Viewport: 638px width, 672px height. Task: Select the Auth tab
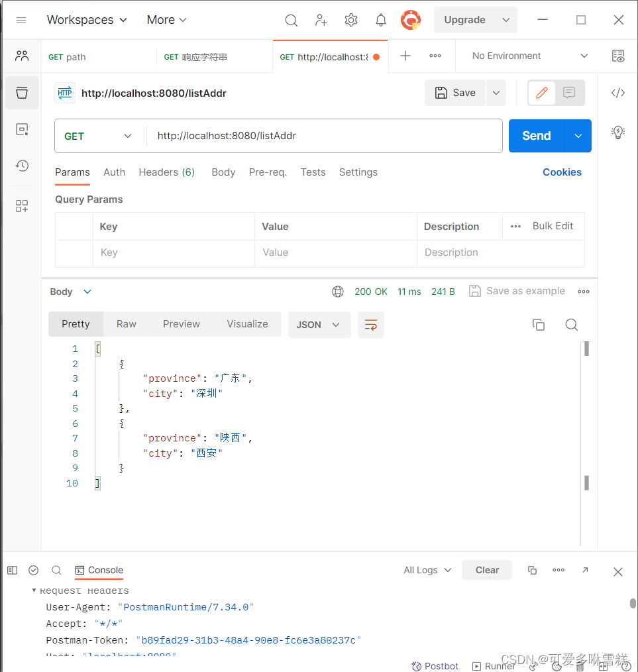pyautogui.click(x=115, y=172)
